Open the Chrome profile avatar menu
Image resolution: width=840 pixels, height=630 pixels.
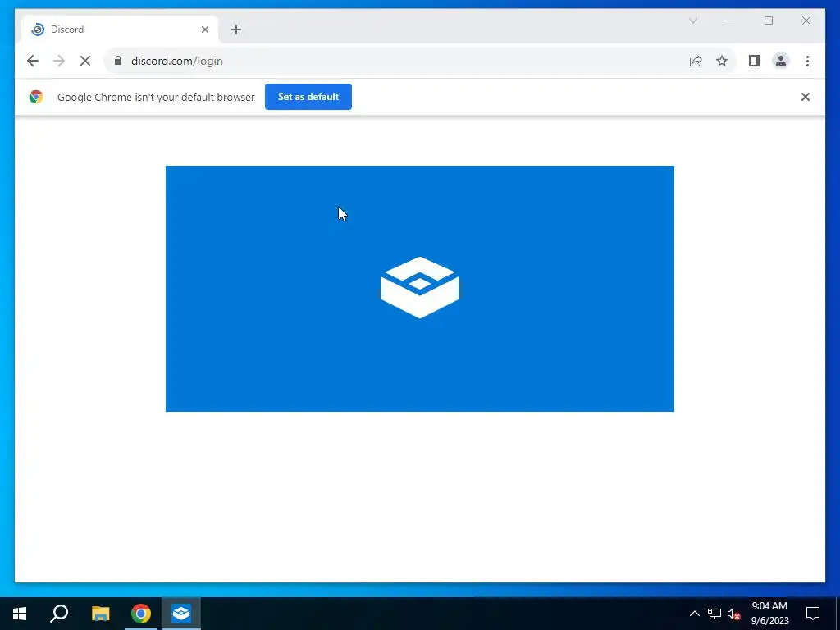point(781,61)
